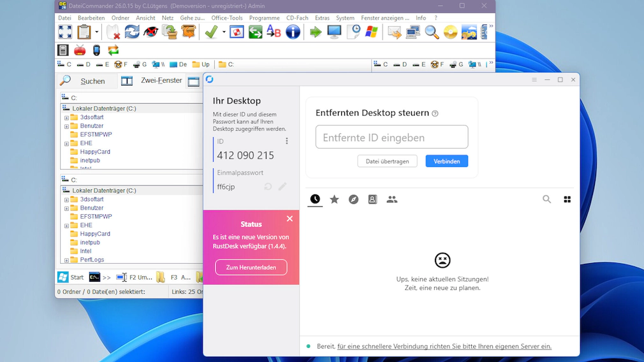Switch to grid view icon in RustDesk
Screen dimensions: 644x362
[567, 199]
